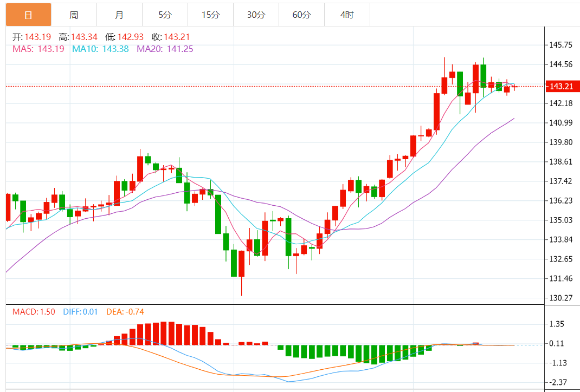Click the lowest red candlestick near 131.46
The width and height of the screenshot is (580, 392).
pyautogui.click(x=242, y=264)
